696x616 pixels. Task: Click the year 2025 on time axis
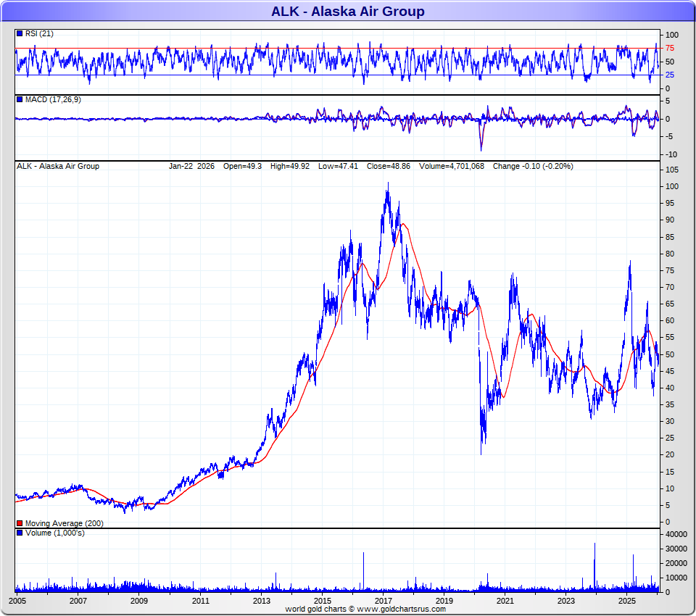tap(627, 601)
